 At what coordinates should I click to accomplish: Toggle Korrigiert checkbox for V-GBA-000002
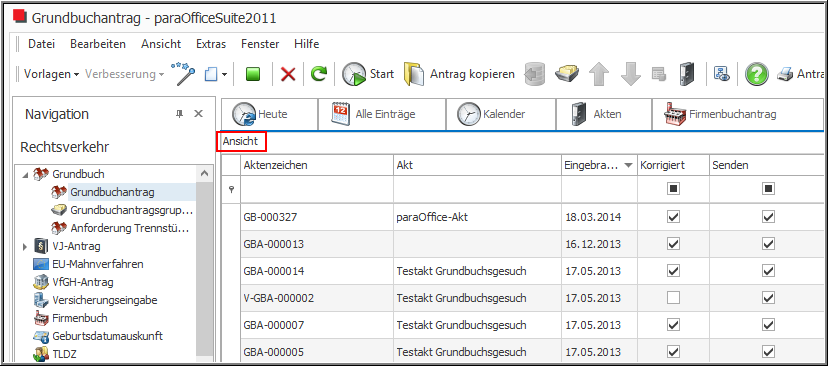click(x=673, y=298)
